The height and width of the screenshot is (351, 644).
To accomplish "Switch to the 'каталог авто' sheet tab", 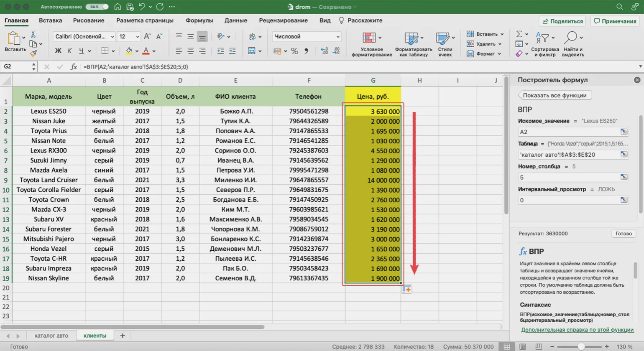I will (x=51, y=336).
